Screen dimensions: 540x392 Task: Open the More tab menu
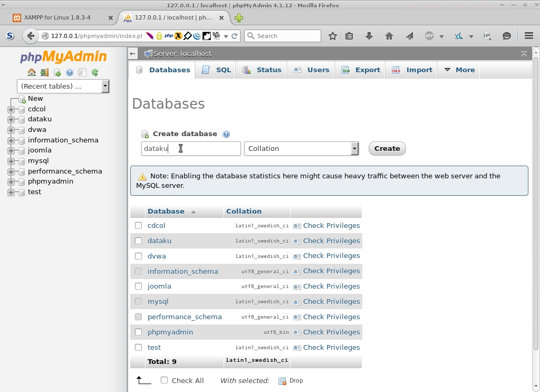point(459,70)
